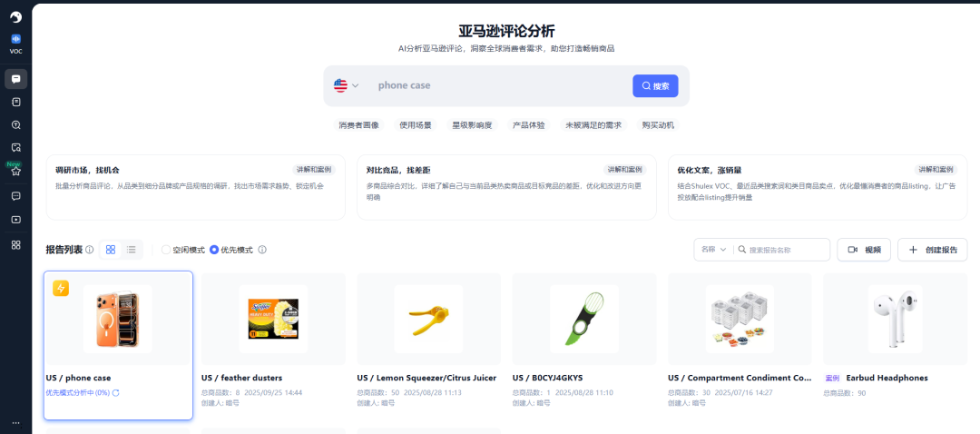Click the 对比竞品，找差距 card title

(x=398, y=170)
